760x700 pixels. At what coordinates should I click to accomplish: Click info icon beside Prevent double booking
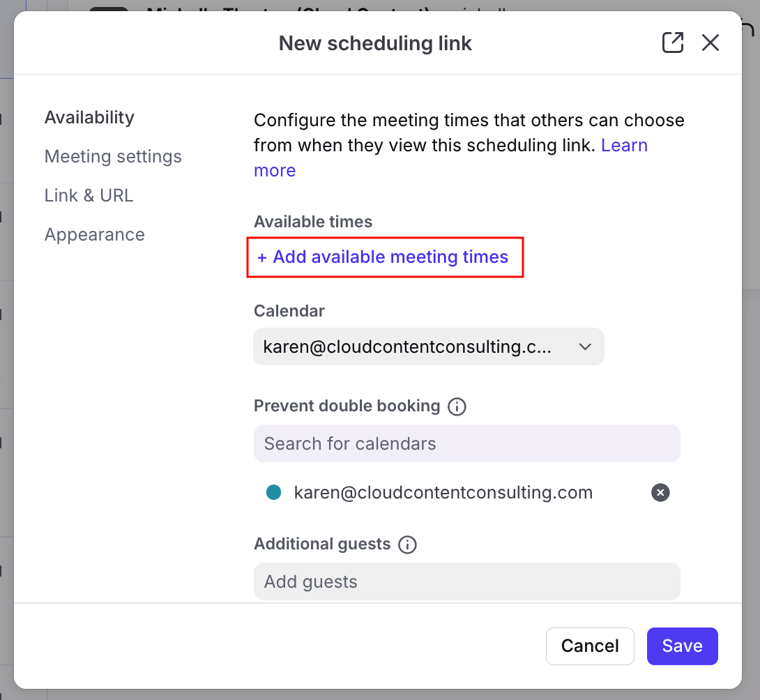pyautogui.click(x=457, y=406)
